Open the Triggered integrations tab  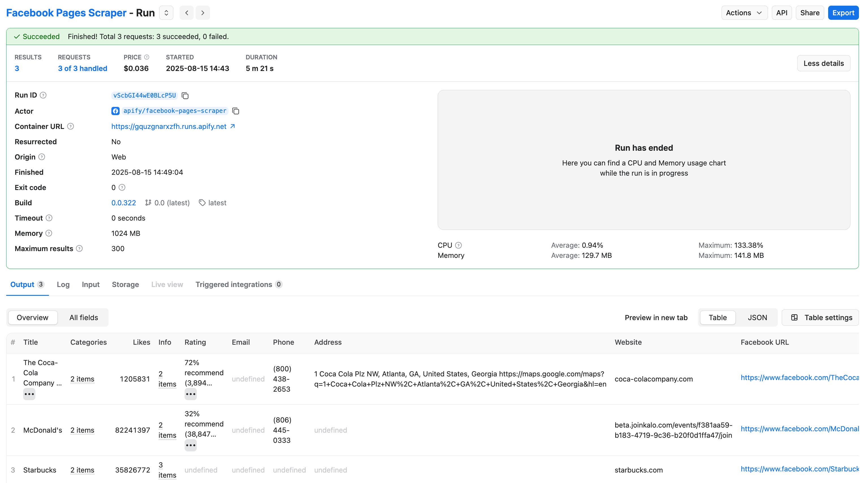tap(234, 284)
